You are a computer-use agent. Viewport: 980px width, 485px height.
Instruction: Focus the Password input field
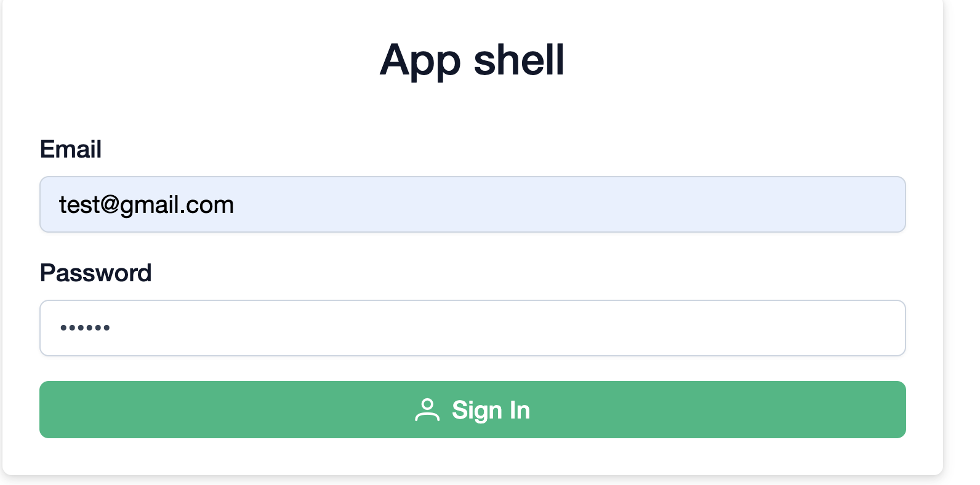point(472,328)
